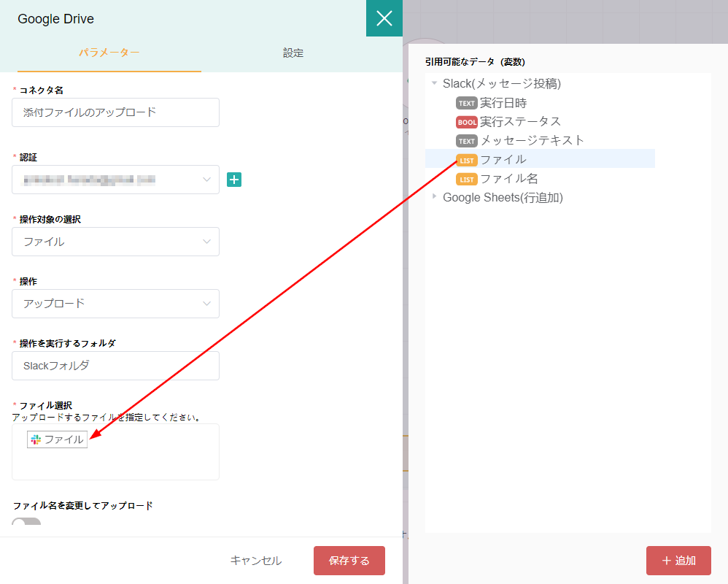The image size is (728, 584).
Task: Click the ファイル chip in ファイル選択
Action: click(57, 439)
